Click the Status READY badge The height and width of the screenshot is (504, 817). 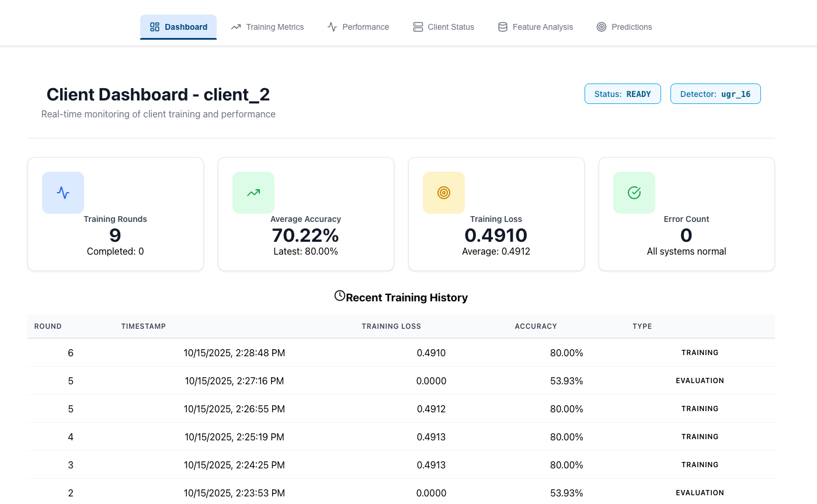623,93
